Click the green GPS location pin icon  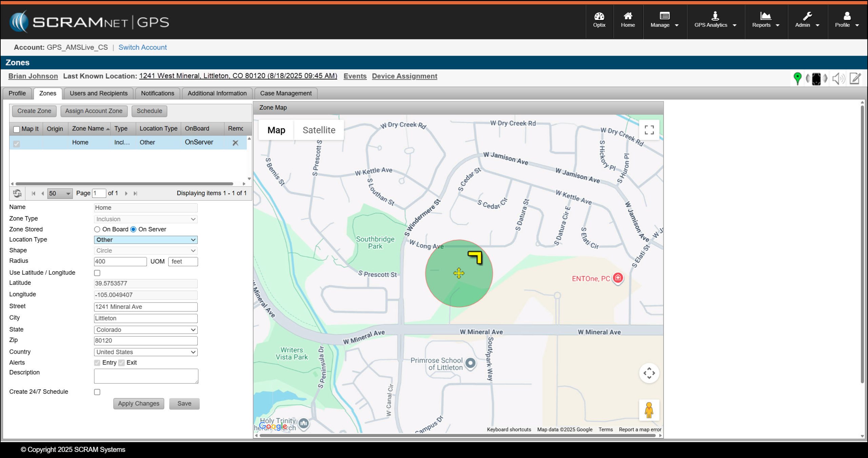[x=797, y=78]
